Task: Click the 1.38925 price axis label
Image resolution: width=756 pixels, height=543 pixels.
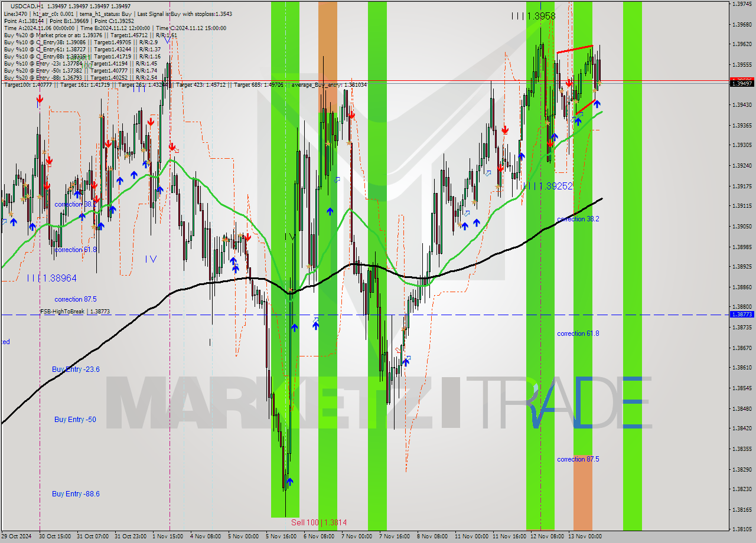Action: (742, 267)
